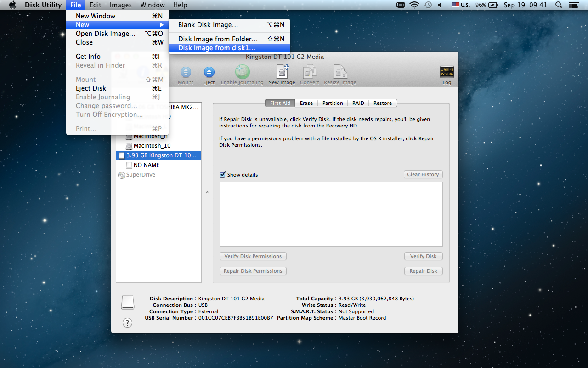
Task: Open Spotlight search magnifier
Action: coord(559,5)
